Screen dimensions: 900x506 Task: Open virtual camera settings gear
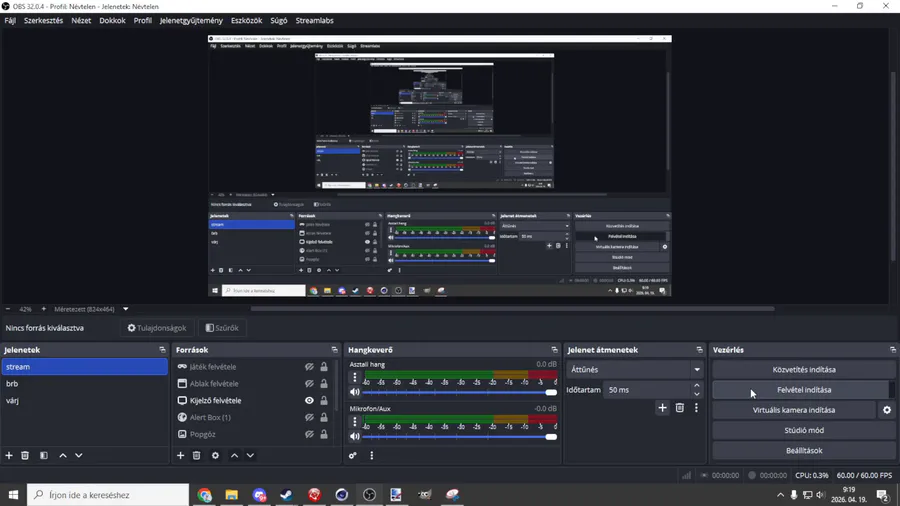tap(887, 410)
